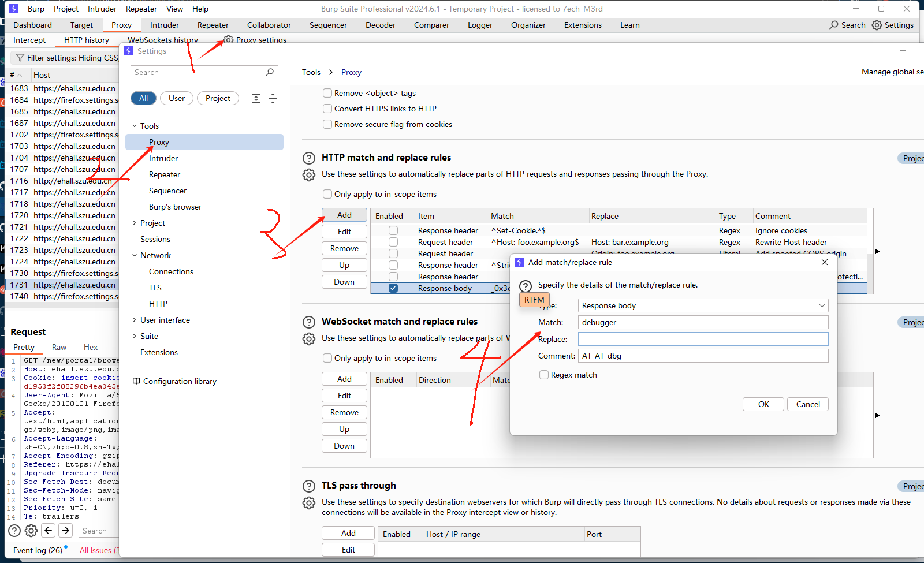
Task: Tick Only apply to in-scope items for WebSocket rules
Action: tap(327, 358)
